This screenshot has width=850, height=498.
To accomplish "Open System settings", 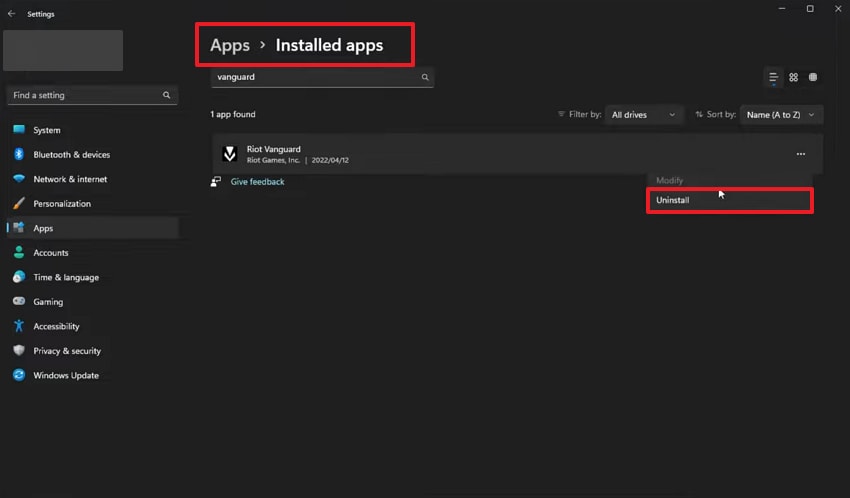I will click(93, 130).
